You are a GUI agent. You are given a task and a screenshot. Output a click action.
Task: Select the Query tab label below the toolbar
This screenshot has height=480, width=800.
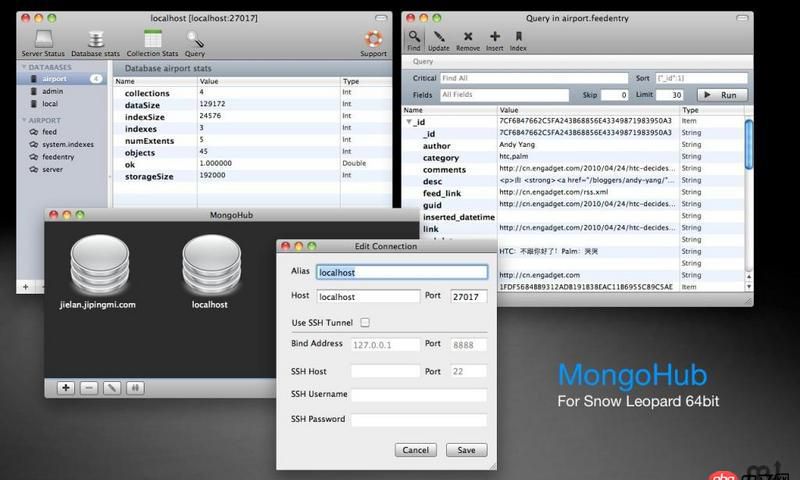click(423, 61)
